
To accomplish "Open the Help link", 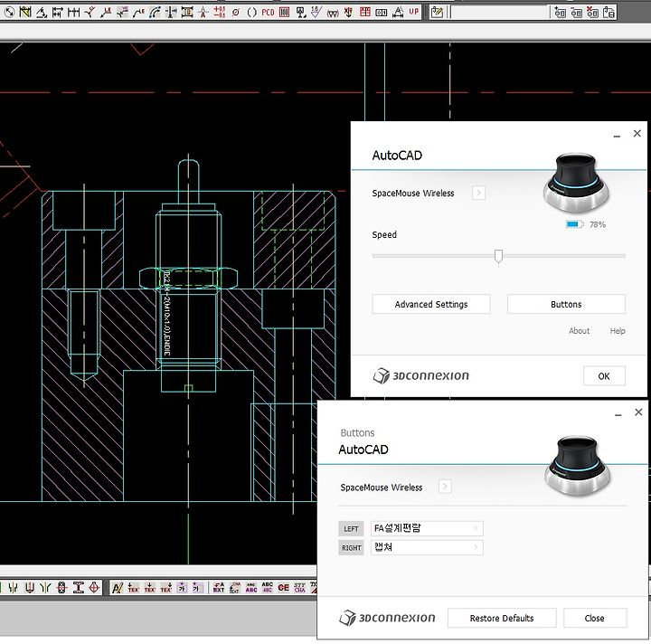I will 618,331.
